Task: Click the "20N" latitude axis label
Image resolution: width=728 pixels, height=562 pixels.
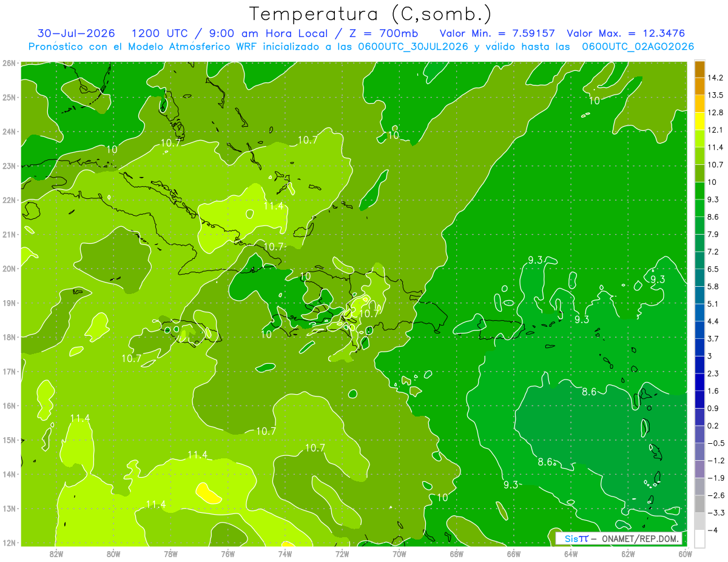Action: pos(8,269)
